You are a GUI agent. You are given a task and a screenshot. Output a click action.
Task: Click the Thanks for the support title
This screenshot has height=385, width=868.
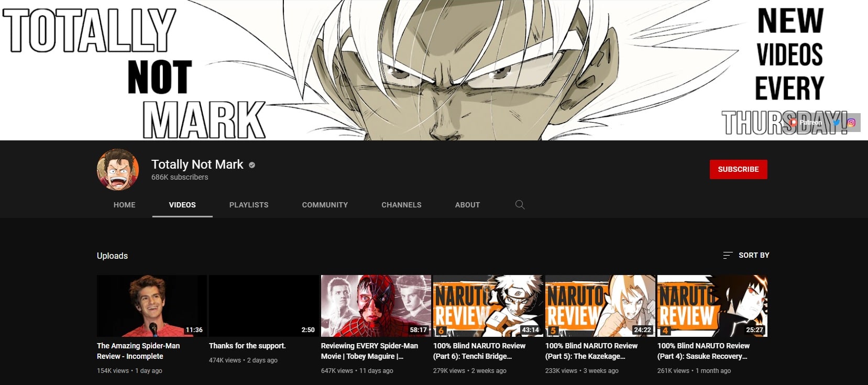(247, 346)
